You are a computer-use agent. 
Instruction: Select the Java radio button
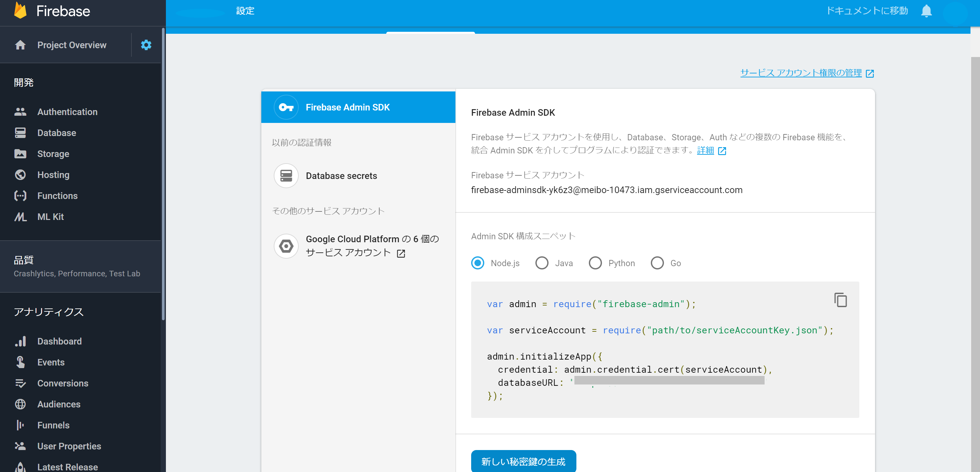point(542,263)
